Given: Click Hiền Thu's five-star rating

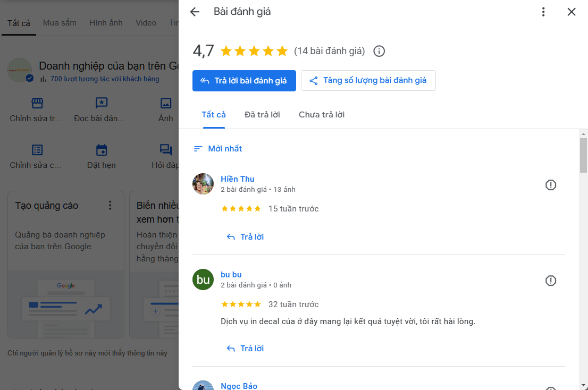Looking at the screenshot, I should (241, 209).
